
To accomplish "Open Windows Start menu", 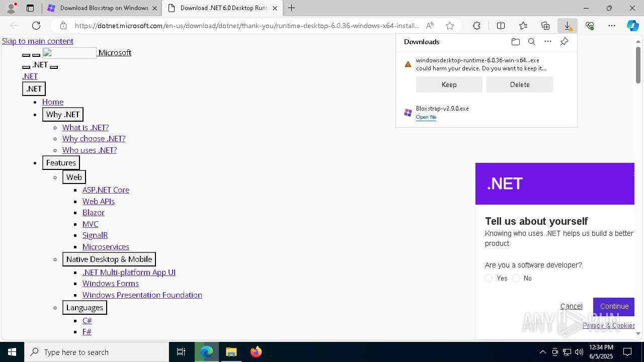I will click(x=12, y=352).
